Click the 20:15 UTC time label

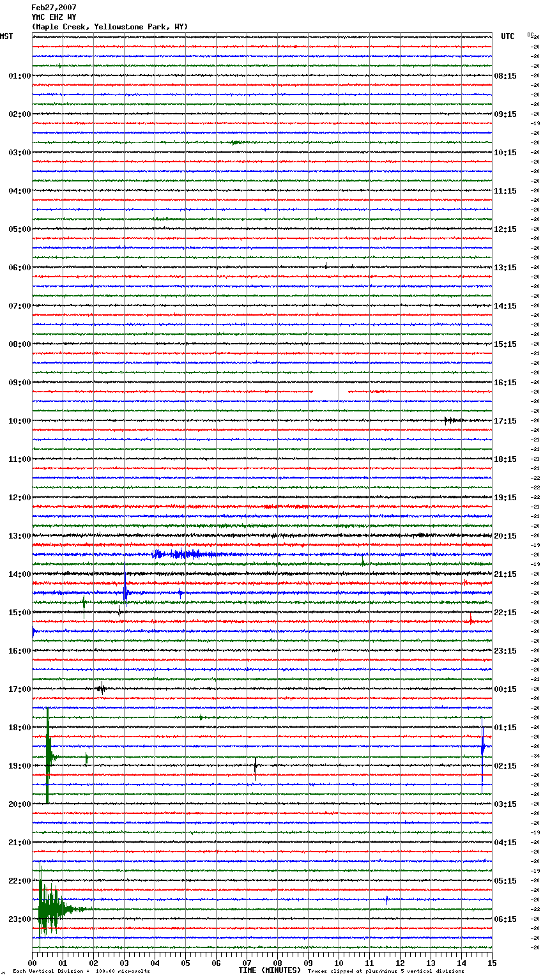coord(505,536)
